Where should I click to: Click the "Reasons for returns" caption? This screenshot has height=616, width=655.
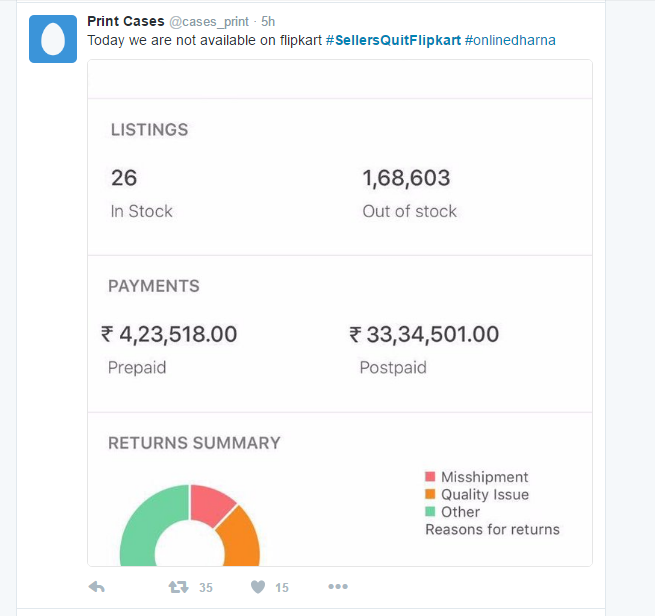[493, 530]
